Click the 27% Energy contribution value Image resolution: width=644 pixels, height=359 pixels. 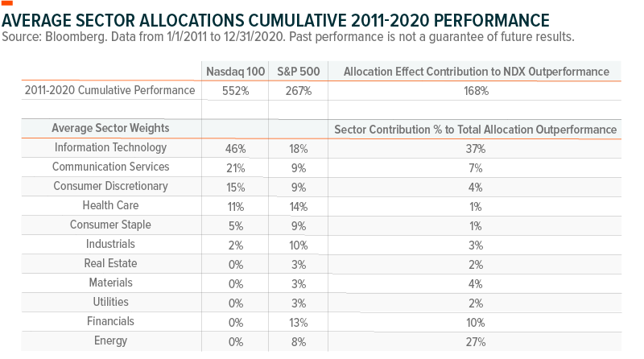pyautogui.click(x=476, y=341)
